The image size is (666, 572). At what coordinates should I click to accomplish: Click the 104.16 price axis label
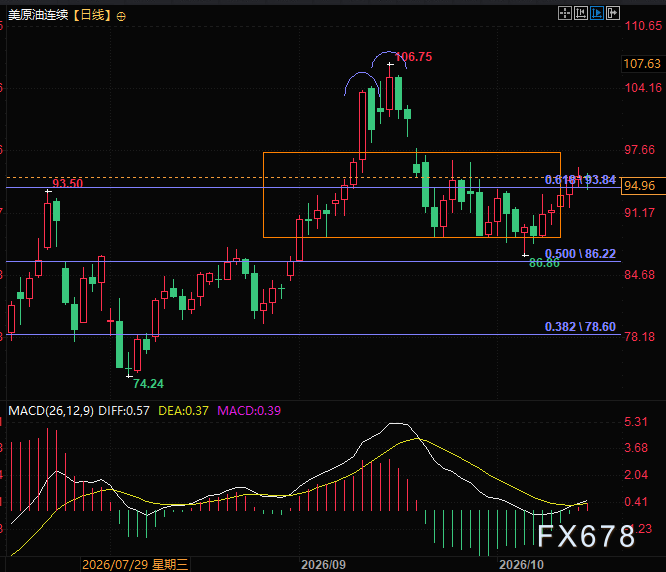[x=643, y=88]
